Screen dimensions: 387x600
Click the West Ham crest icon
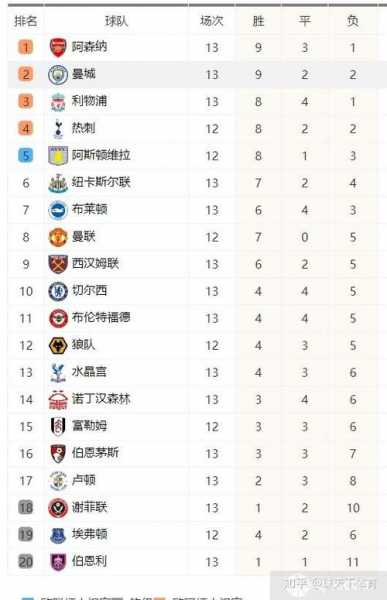click(58, 264)
